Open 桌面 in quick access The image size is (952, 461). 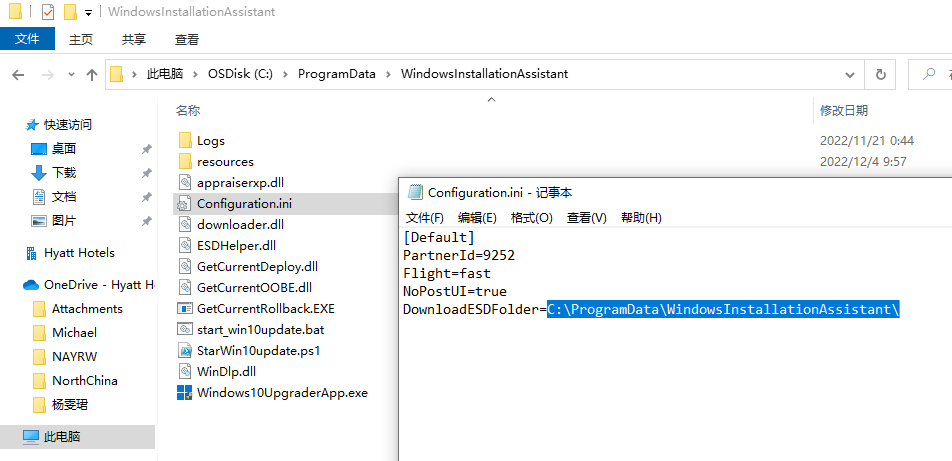(64, 149)
